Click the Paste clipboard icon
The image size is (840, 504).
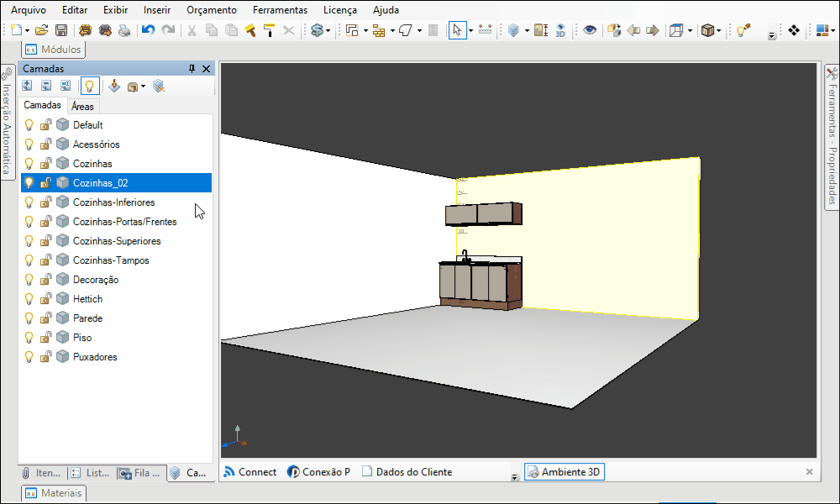232,30
